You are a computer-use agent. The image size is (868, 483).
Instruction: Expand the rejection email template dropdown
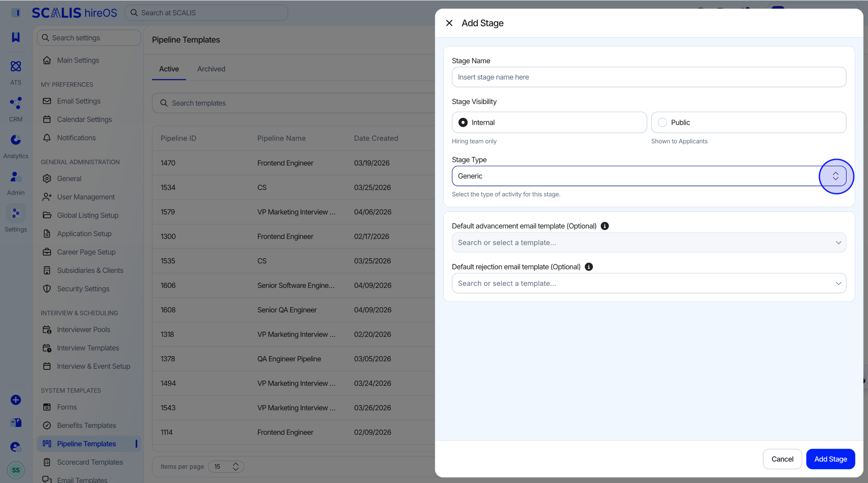click(x=649, y=283)
